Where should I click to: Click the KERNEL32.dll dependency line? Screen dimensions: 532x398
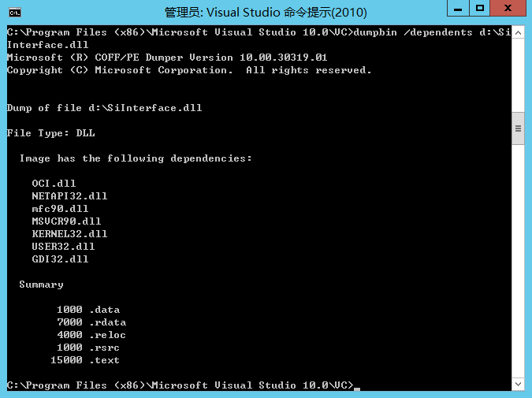[x=69, y=234]
